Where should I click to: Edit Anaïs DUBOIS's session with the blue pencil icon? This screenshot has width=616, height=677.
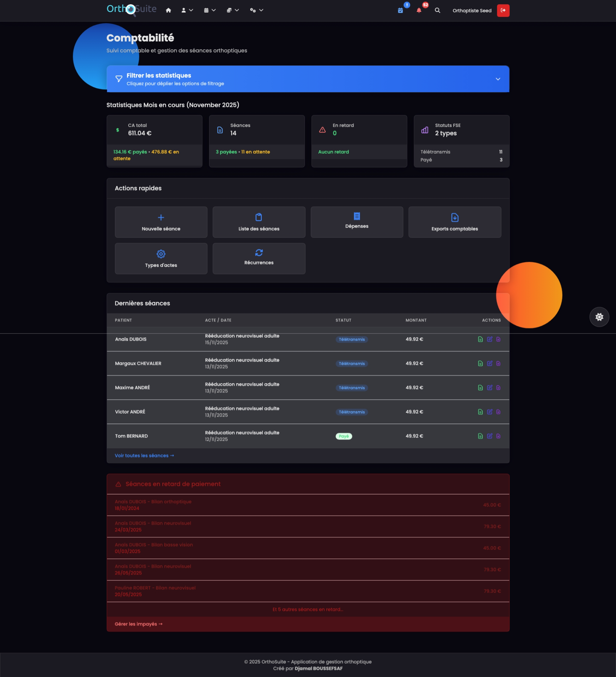point(490,339)
